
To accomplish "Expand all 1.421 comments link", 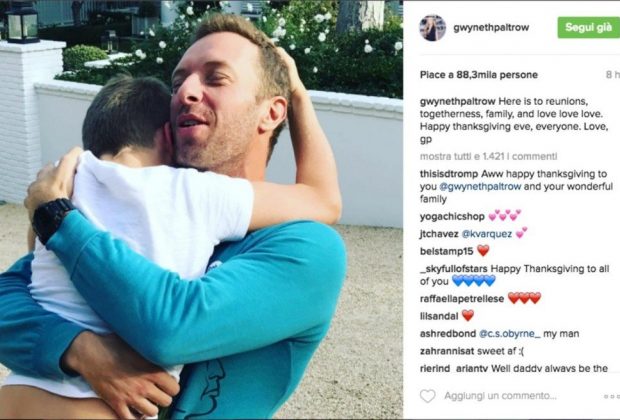I will click(x=488, y=156).
